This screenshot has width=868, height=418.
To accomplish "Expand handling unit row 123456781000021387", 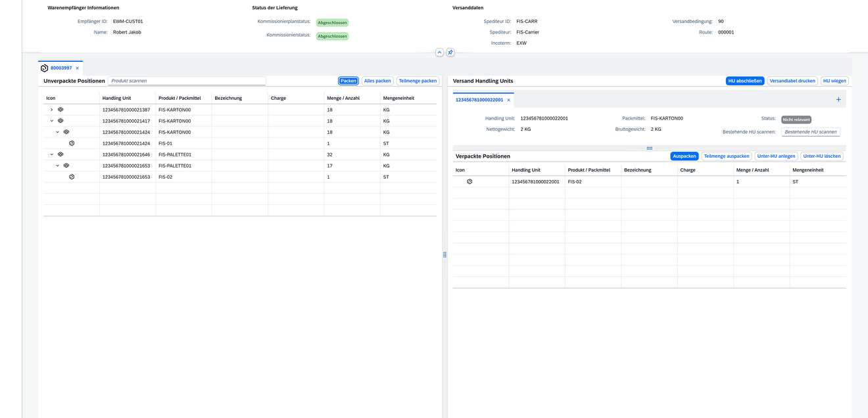I will pyautogui.click(x=52, y=110).
